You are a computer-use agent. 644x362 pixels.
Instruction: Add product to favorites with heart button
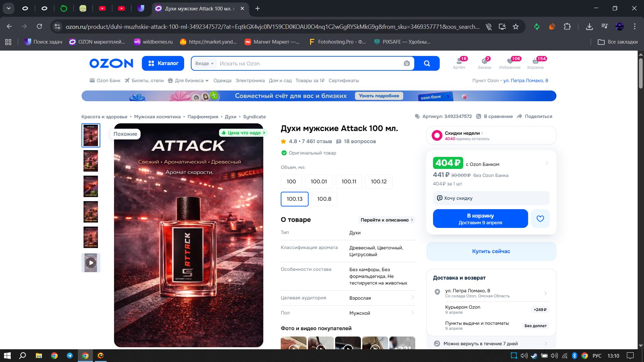[x=540, y=219]
